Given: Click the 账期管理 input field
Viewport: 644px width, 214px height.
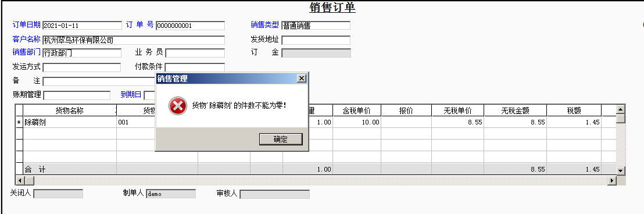Looking at the screenshot, I should (77, 95).
